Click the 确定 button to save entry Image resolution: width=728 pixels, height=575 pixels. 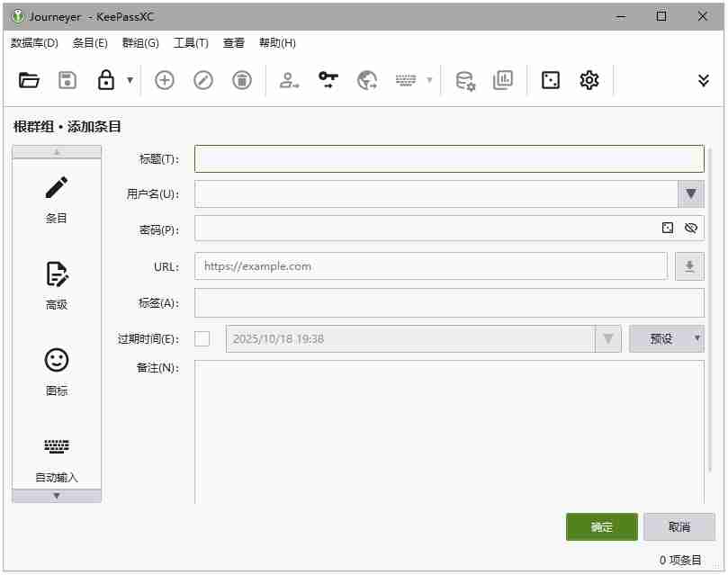pyautogui.click(x=601, y=526)
